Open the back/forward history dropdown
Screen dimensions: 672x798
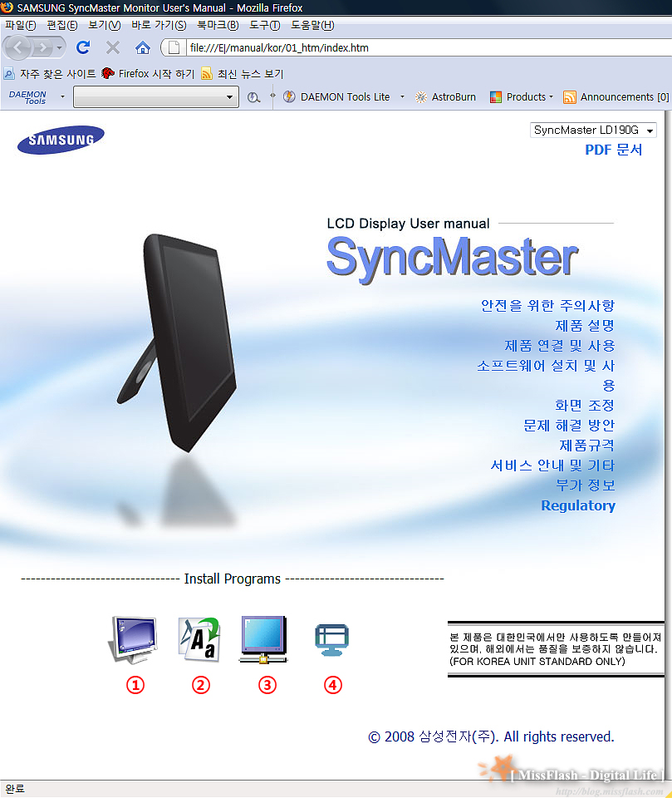[x=60, y=48]
